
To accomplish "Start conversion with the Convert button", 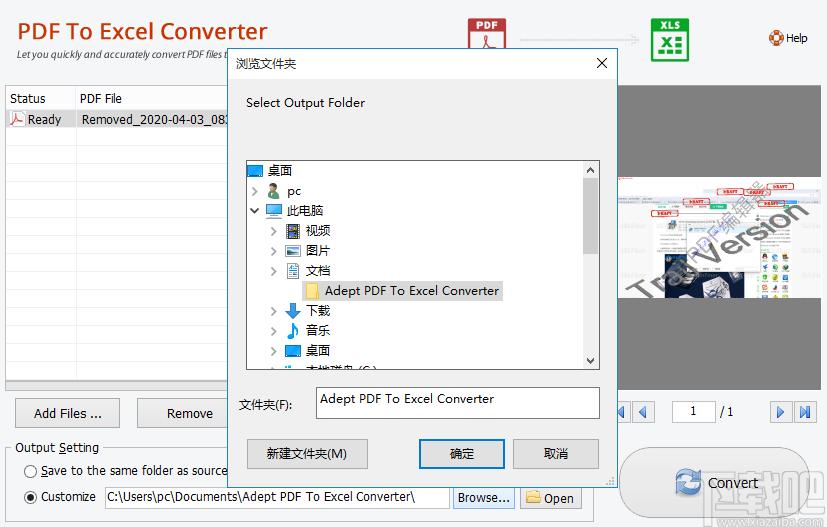I will pos(716,483).
